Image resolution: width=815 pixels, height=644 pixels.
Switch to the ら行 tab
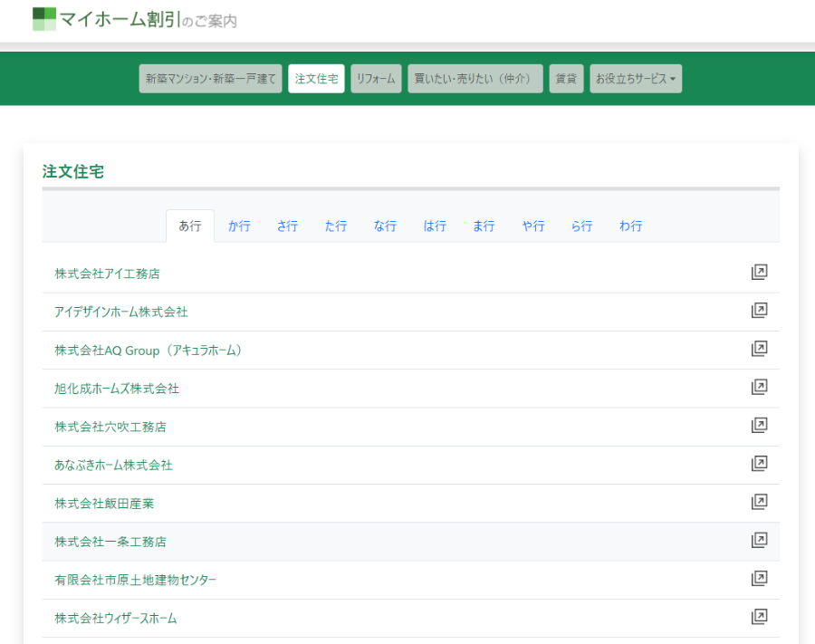coord(582,226)
